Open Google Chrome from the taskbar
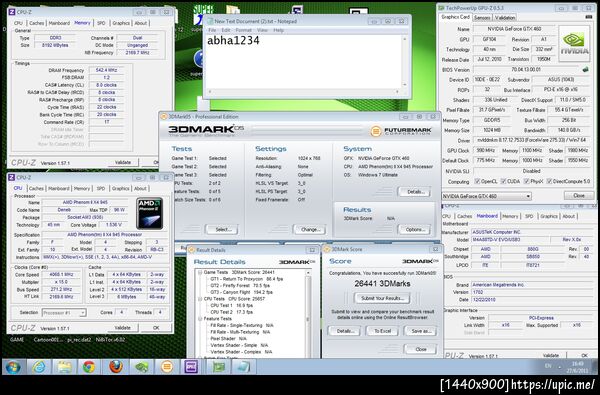The width and height of the screenshot is (600, 395). 89,367
